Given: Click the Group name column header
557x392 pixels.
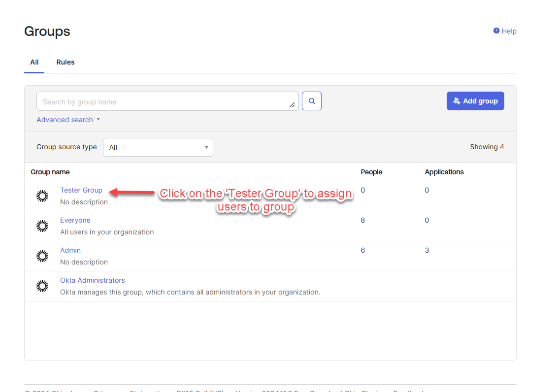Looking at the screenshot, I should (50, 172).
